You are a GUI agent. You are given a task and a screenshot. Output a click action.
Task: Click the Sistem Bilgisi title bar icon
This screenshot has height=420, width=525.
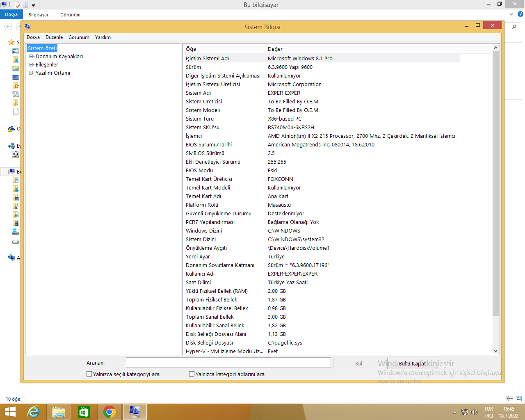pyautogui.click(x=27, y=27)
